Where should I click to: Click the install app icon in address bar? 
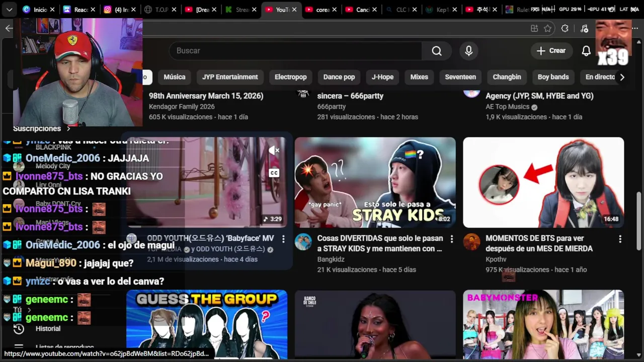click(534, 29)
